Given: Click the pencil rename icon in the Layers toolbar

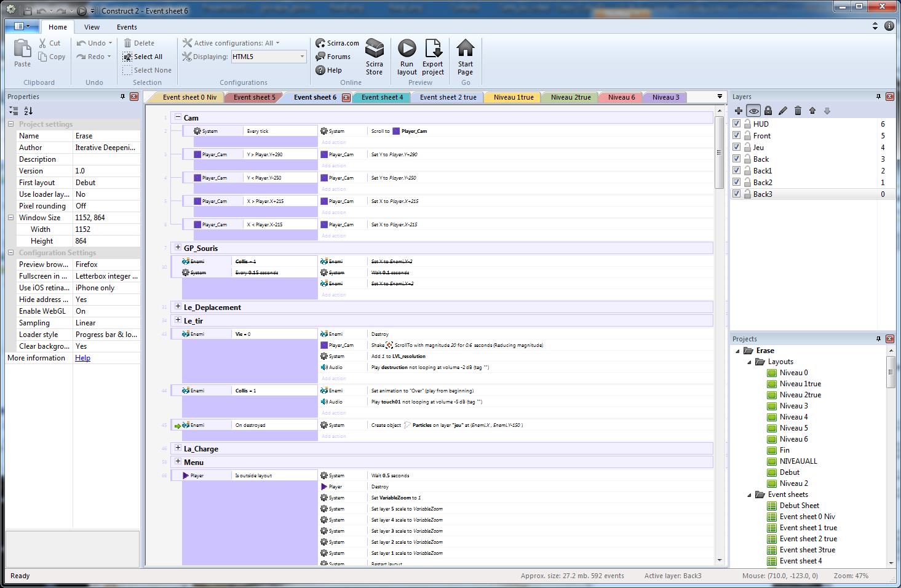Looking at the screenshot, I should click(783, 111).
